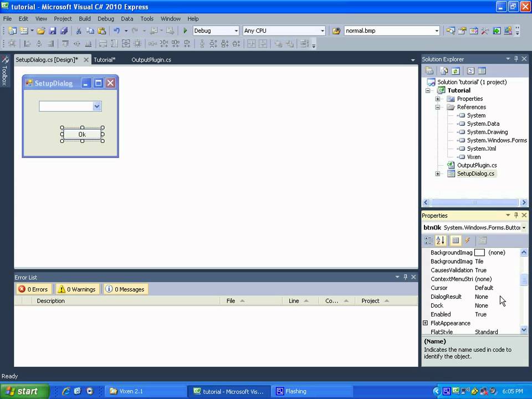Viewport: 532px width, 399px height.
Task: Open the Vixen 2.1 taskbar button
Action: tap(145, 391)
